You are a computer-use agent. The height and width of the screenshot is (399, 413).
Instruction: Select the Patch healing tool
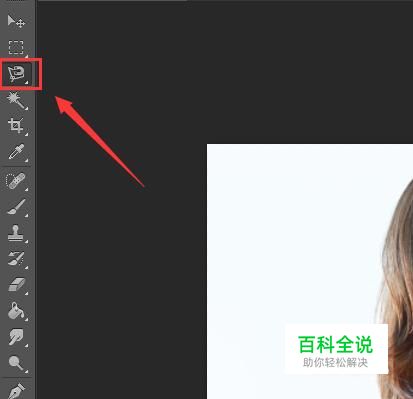16,181
